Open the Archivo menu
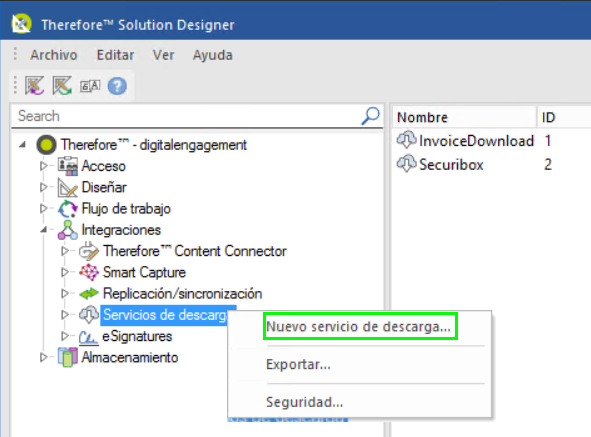591x437 pixels. coord(54,55)
